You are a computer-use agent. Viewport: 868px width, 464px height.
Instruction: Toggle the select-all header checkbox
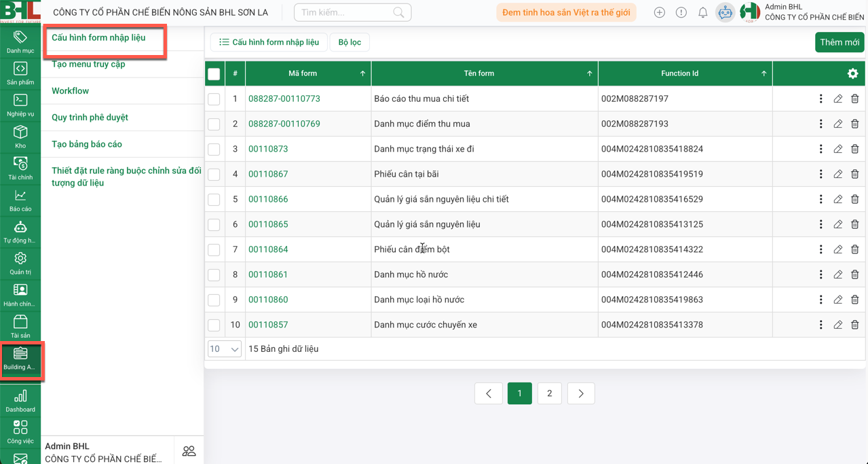214,73
